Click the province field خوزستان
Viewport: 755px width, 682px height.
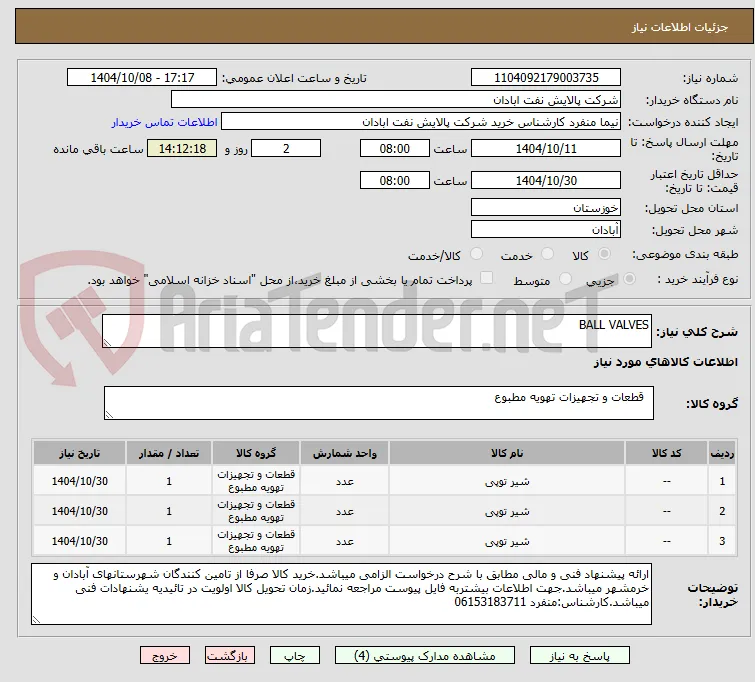[546, 208]
